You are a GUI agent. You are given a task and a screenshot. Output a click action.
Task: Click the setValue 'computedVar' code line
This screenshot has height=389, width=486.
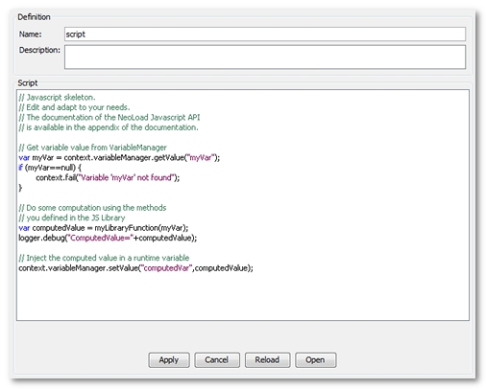point(136,268)
